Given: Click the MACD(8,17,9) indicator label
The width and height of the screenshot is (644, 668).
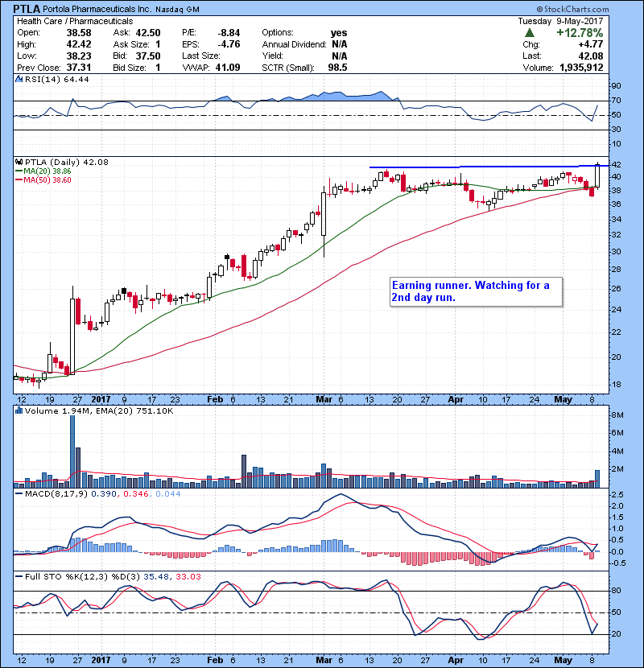Looking at the screenshot, I should click(x=56, y=494).
